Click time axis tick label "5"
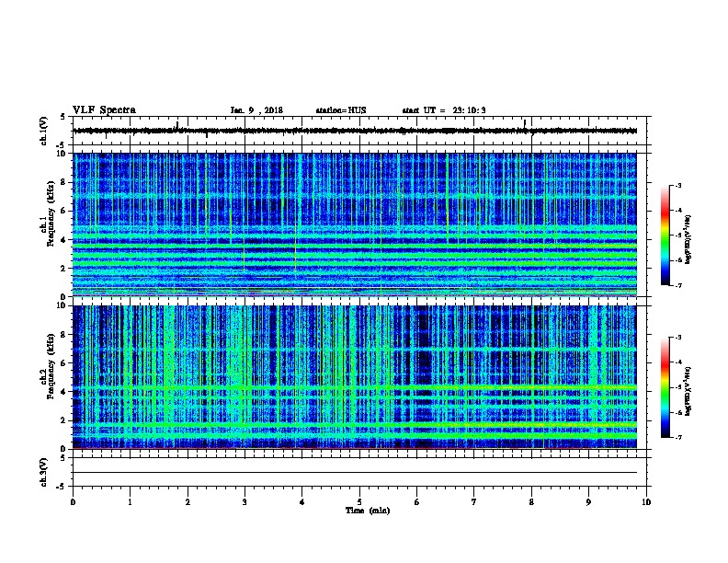Screen dimensions: 728x563 click(359, 502)
